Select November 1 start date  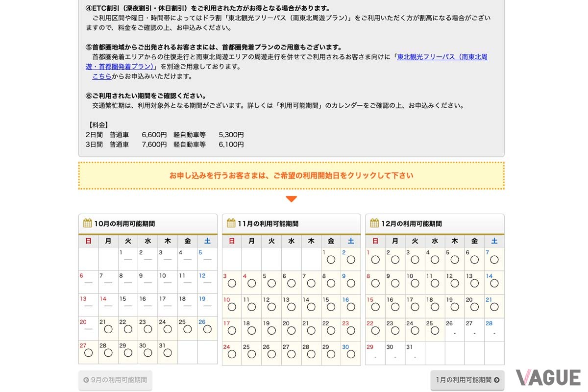331,260
